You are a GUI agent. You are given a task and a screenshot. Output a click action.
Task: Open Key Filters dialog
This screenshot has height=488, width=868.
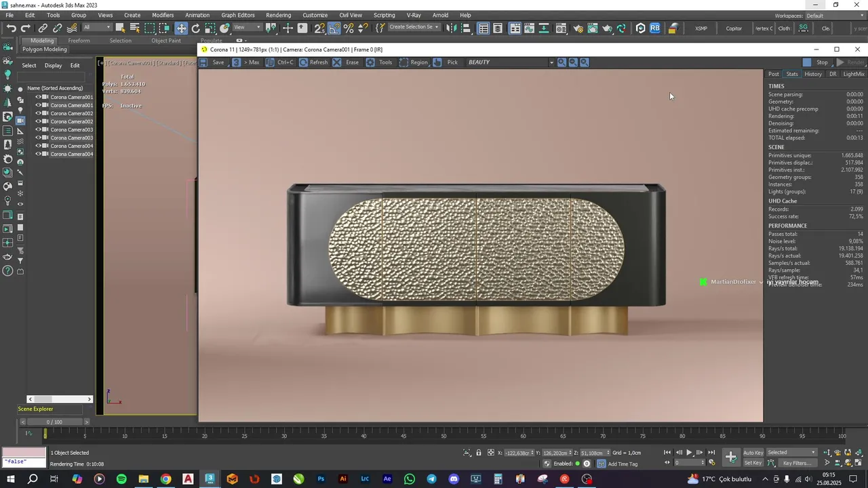pos(797,463)
